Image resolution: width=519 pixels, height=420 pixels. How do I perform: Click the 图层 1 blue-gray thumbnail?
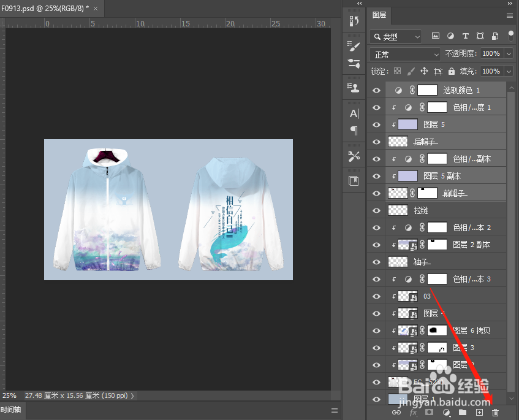click(x=398, y=399)
